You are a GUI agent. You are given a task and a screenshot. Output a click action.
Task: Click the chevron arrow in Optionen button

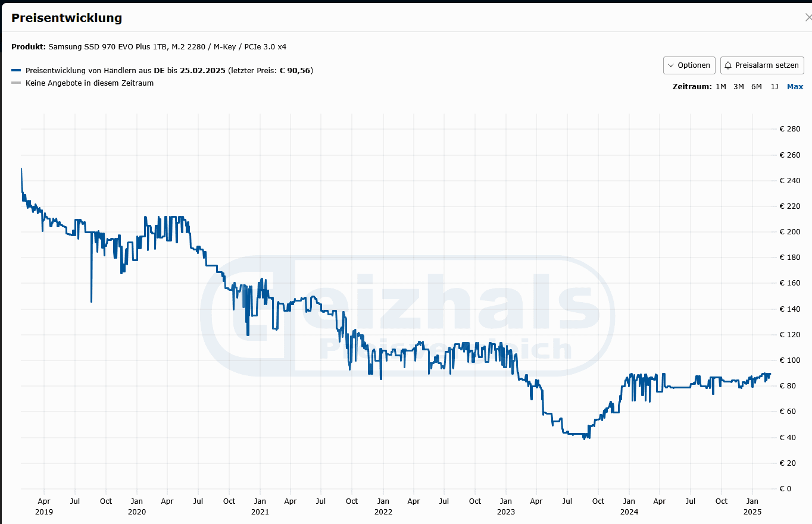point(672,65)
